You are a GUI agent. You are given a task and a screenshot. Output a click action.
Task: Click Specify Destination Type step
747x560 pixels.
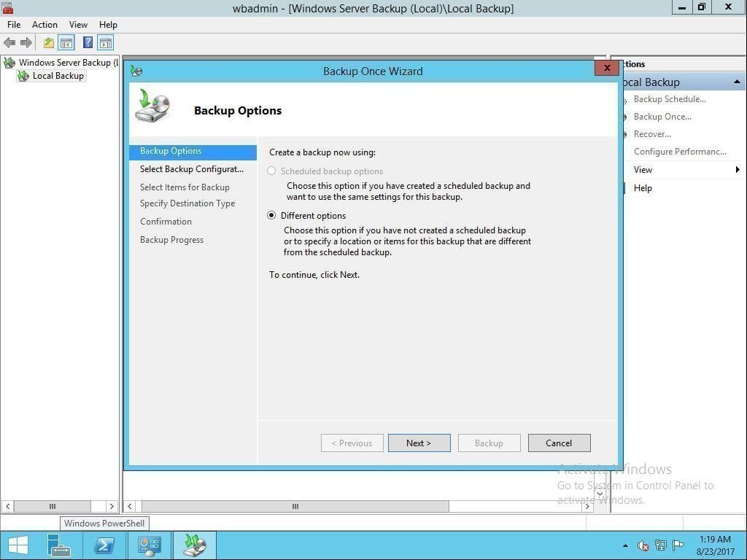[187, 203]
